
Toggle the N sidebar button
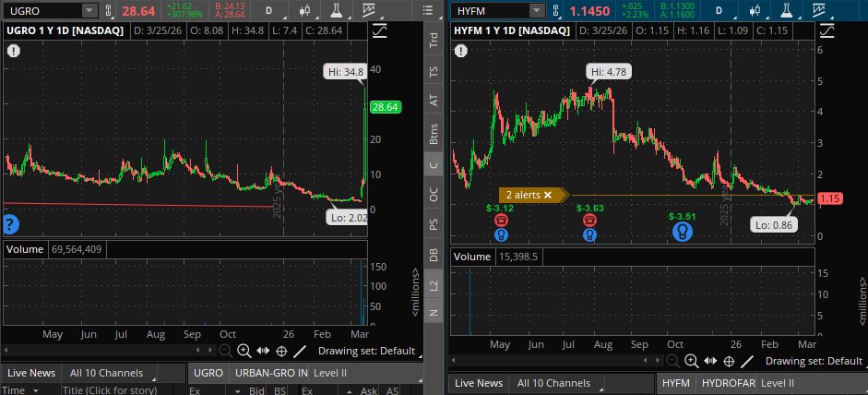pos(434,313)
